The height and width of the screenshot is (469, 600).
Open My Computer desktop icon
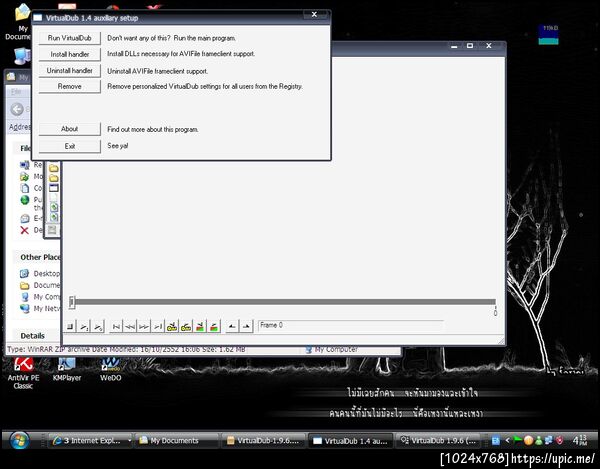[22, 56]
